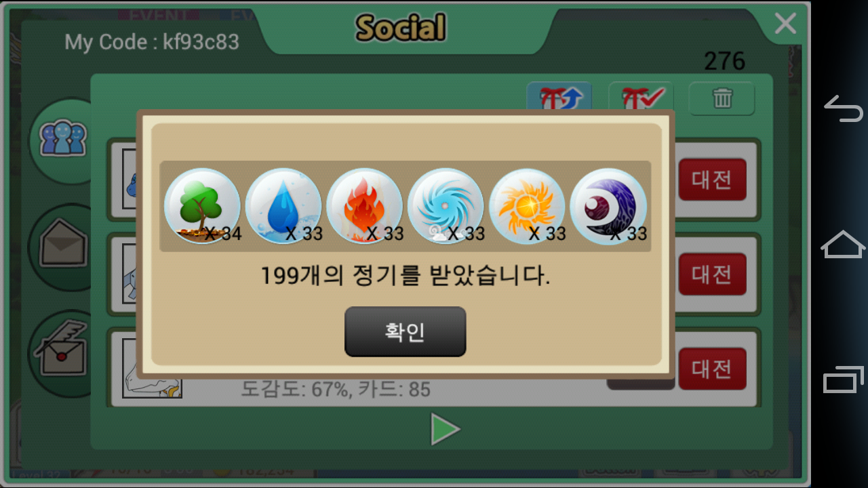Tap the fire essence orb icon
The width and height of the screenshot is (868, 488).
click(365, 206)
